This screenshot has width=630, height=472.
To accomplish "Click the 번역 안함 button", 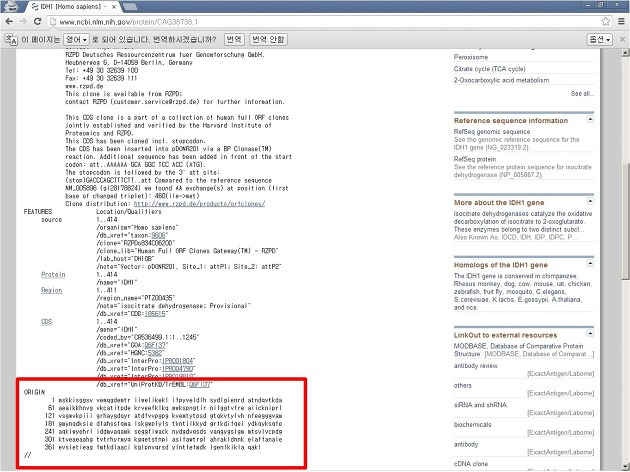I will click(x=269, y=39).
